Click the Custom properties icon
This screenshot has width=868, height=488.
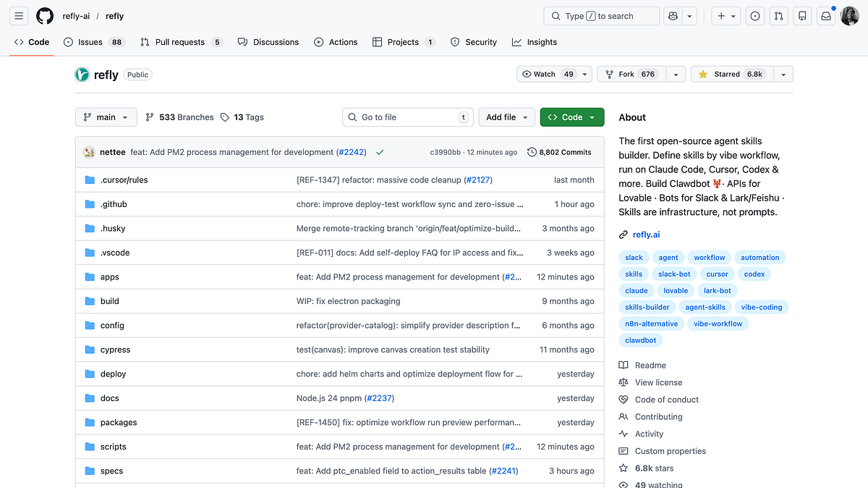(624, 451)
